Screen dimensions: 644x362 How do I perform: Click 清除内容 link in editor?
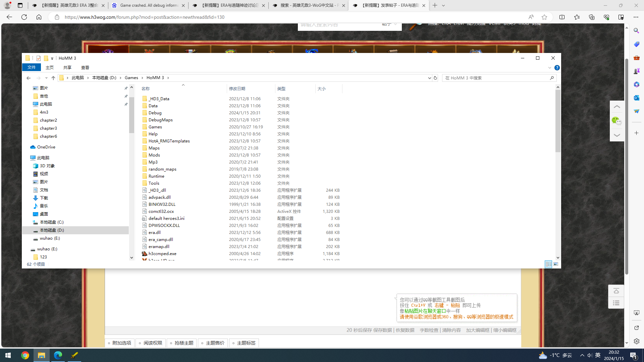[x=451, y=330]
